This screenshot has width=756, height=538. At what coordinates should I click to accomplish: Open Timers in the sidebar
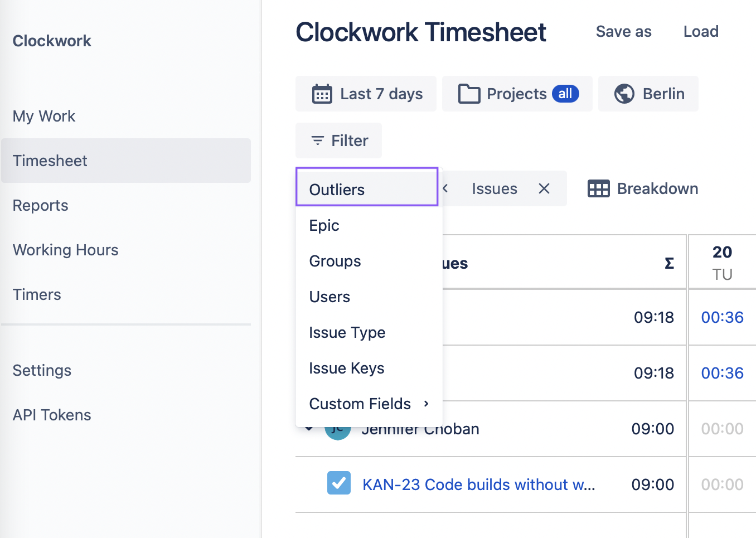(126, 294)
